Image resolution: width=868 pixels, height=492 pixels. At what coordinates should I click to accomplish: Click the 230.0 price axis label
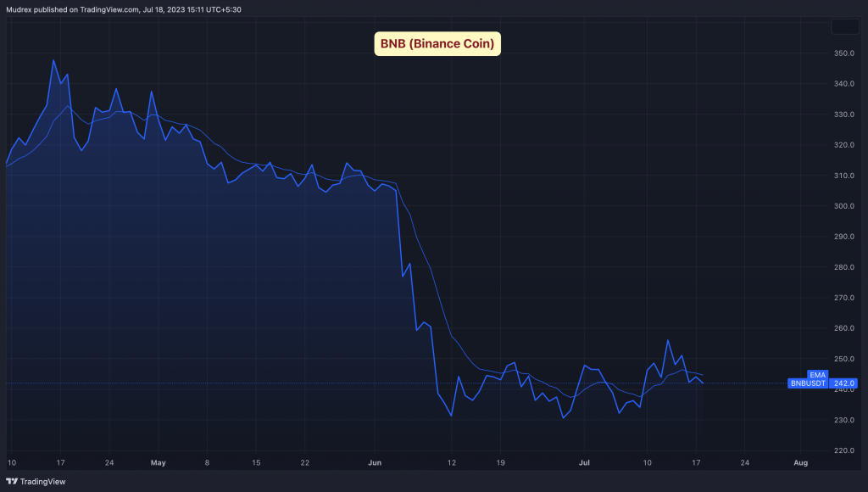(844, 420)
